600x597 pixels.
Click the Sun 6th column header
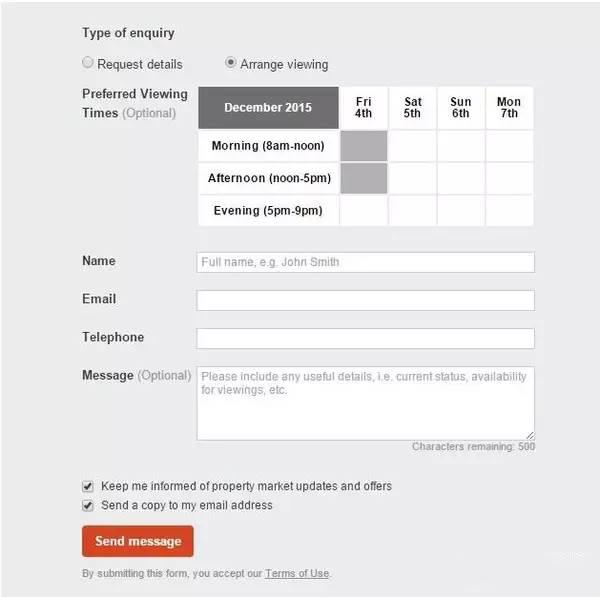tap(461, 108)
